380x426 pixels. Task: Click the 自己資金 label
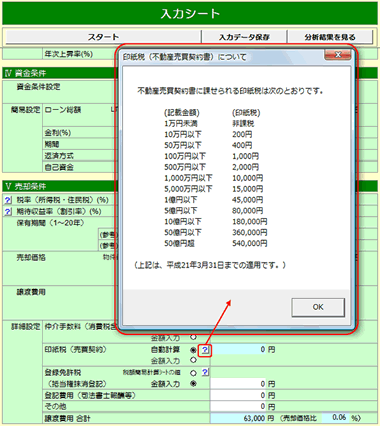point(59,167)
